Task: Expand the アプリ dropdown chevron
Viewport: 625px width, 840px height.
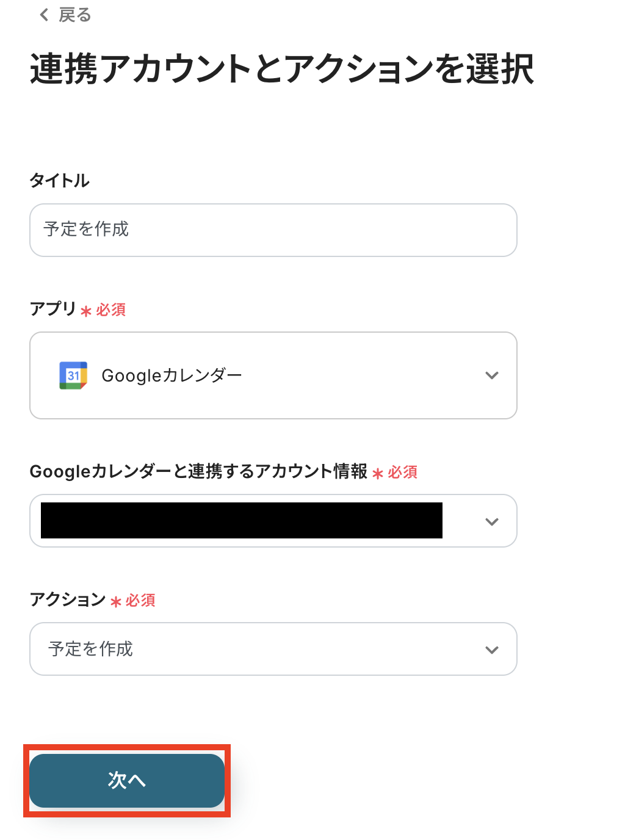Action: [492, 375]
